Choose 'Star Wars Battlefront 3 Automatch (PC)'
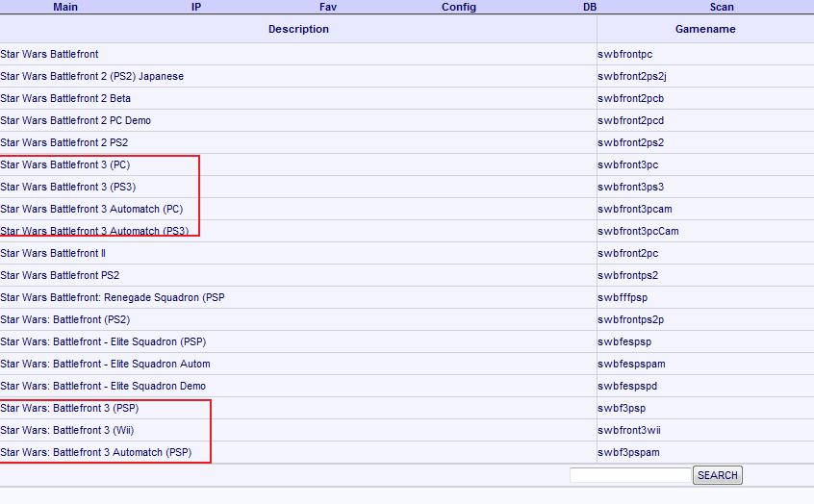The height and width of the screenshot is (504, 814). point(91,209)
